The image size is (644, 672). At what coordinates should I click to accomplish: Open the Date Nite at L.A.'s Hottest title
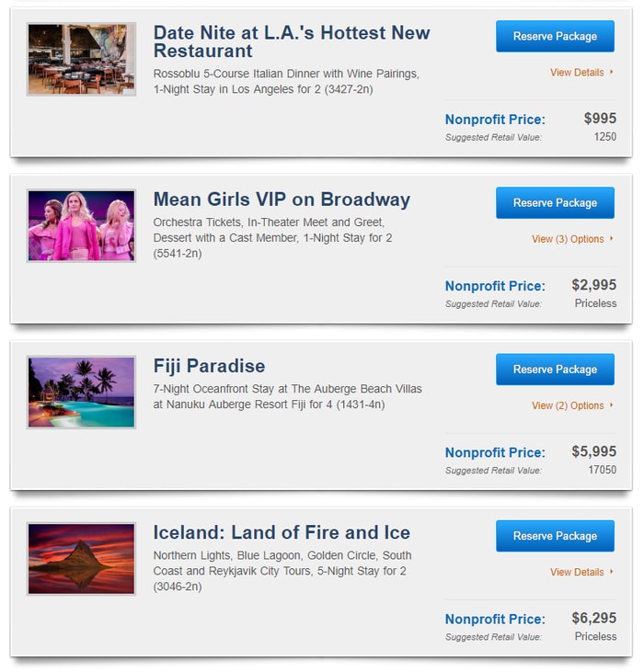292,41
